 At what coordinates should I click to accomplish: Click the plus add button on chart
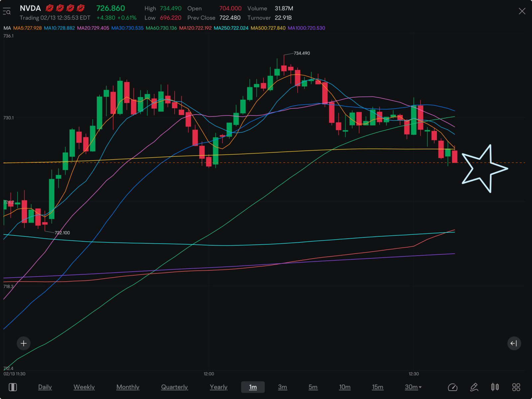[x=24, y=343]
